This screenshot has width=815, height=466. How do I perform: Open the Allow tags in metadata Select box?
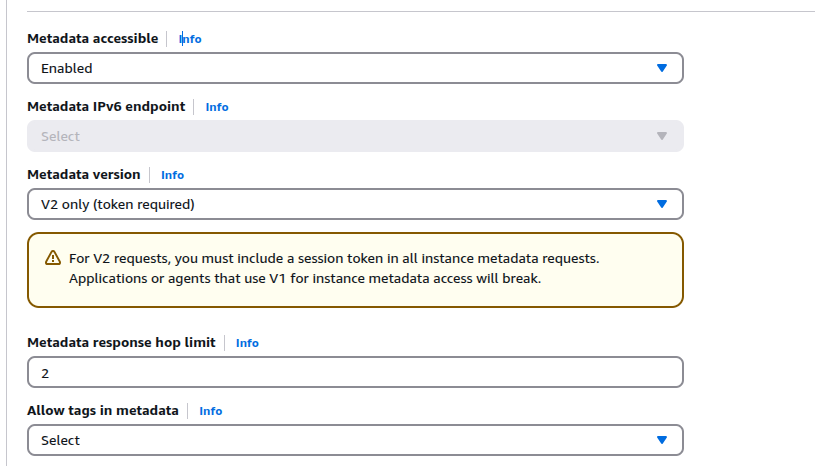355,440
